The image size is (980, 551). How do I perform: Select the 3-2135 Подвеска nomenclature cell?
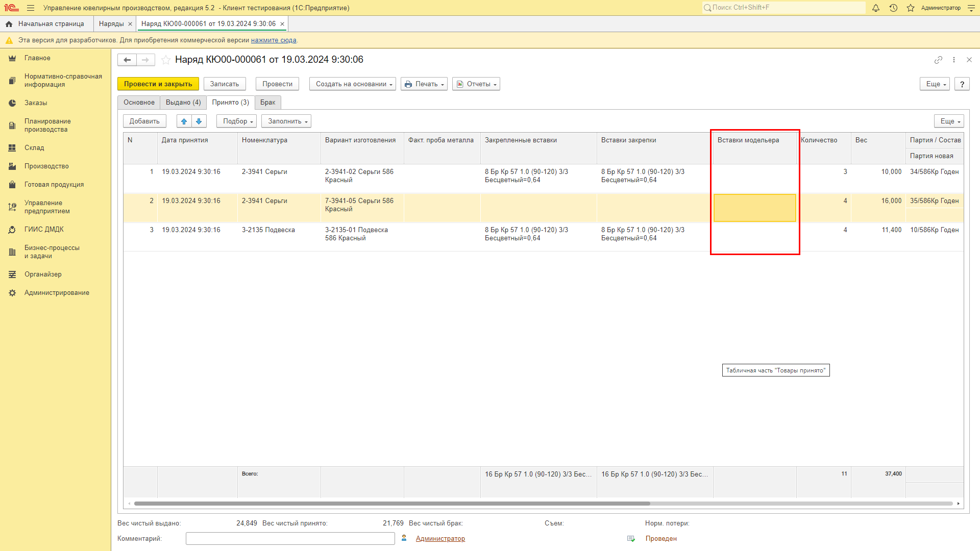pyautogui.click(x=279, y=237)
